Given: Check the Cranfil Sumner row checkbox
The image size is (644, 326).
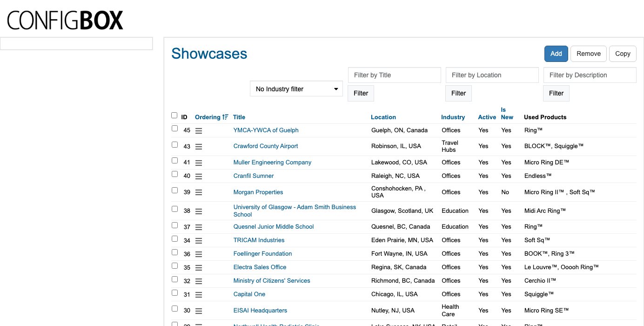Looking at the screenshot, I should pos(174,174).
